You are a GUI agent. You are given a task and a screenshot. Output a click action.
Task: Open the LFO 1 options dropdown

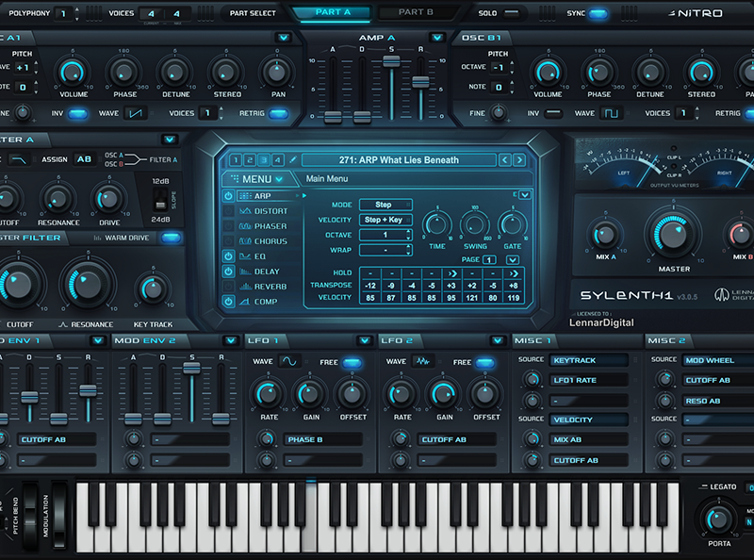pyautogui.click(x=365, y=340)
